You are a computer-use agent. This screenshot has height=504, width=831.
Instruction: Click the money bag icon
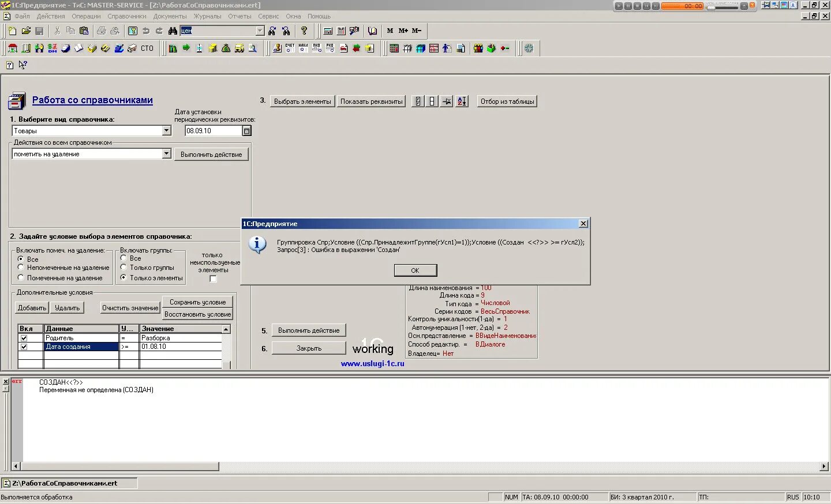(226, 48)
